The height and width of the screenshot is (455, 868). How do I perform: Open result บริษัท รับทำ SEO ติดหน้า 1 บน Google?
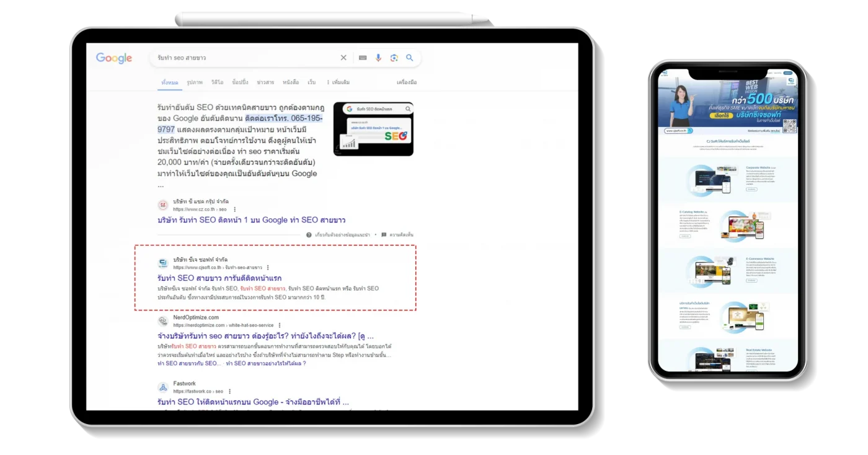click(252, 220)
